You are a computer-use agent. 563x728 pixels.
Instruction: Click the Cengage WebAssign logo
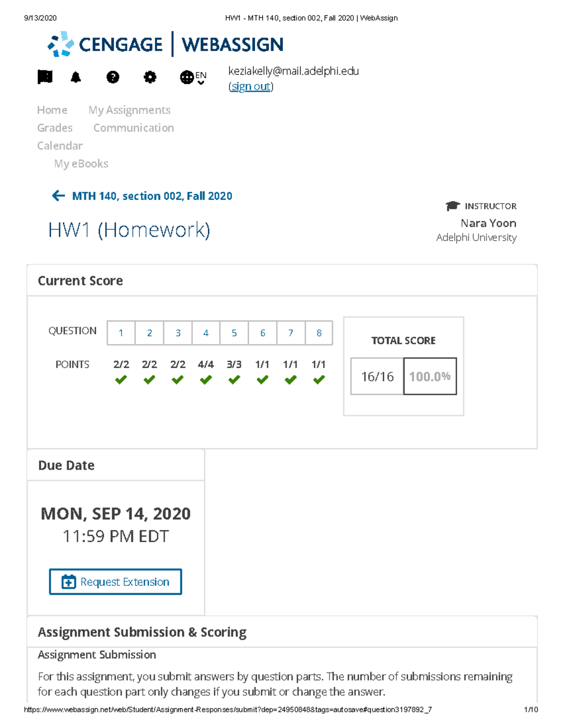click(164, 44)
